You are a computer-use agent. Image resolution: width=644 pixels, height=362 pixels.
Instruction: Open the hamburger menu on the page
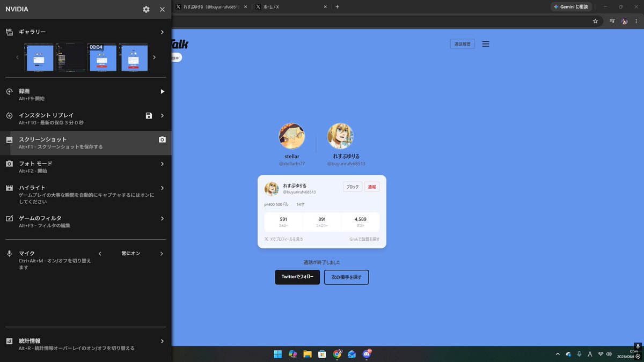[x=486, y=44]
